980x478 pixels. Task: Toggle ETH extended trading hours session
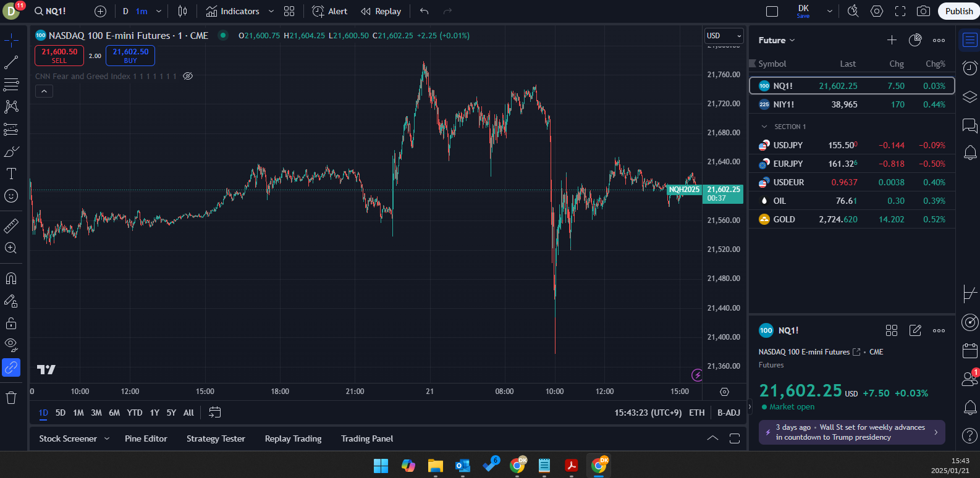[x=697, y=413]
